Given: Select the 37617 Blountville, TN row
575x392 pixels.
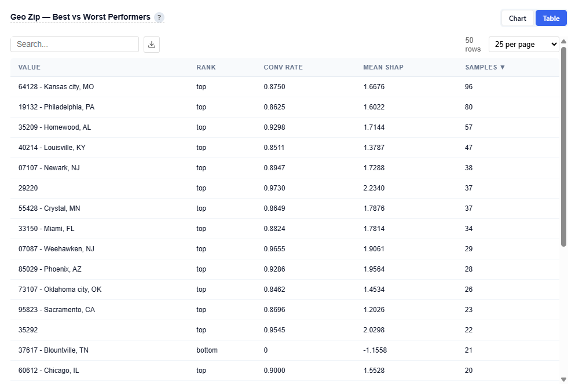Looking at the screenshot, I should click(53, 350).
